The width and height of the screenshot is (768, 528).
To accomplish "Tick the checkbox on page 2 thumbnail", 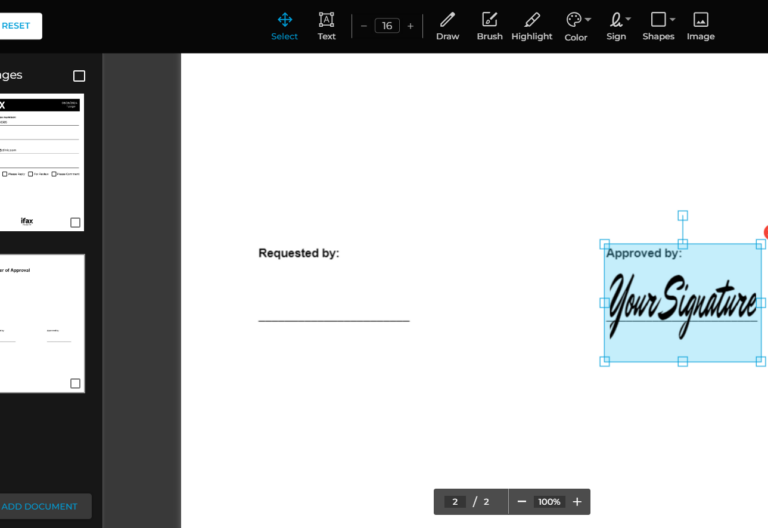I will click(75, 384).
